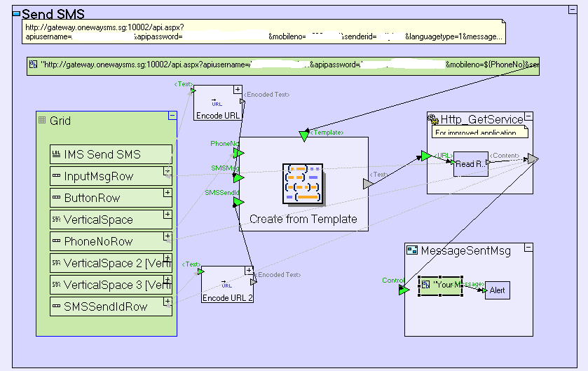Click the Grid table icon
The width and height of the screenshot is (588, 371).
point(42,121)
